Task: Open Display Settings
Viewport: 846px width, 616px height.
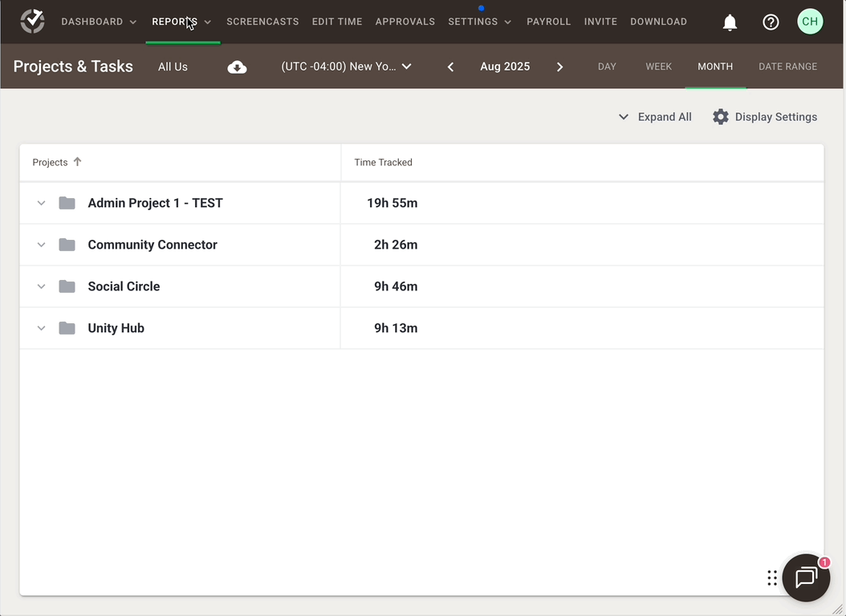Action: (x=765, y=117)
